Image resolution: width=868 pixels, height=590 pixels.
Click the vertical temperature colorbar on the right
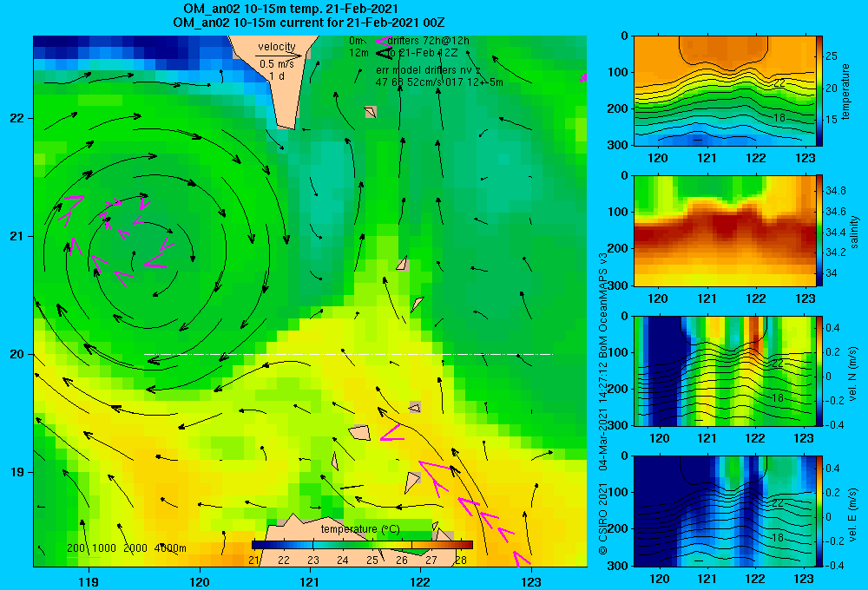coord(819,91)
